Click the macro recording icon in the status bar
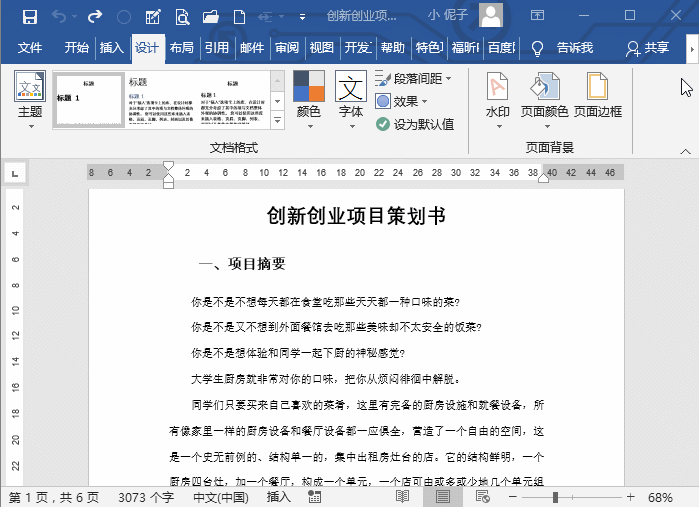Image resolution: width=699 pixels, height=507 pixels. click(x=314, y=497)
